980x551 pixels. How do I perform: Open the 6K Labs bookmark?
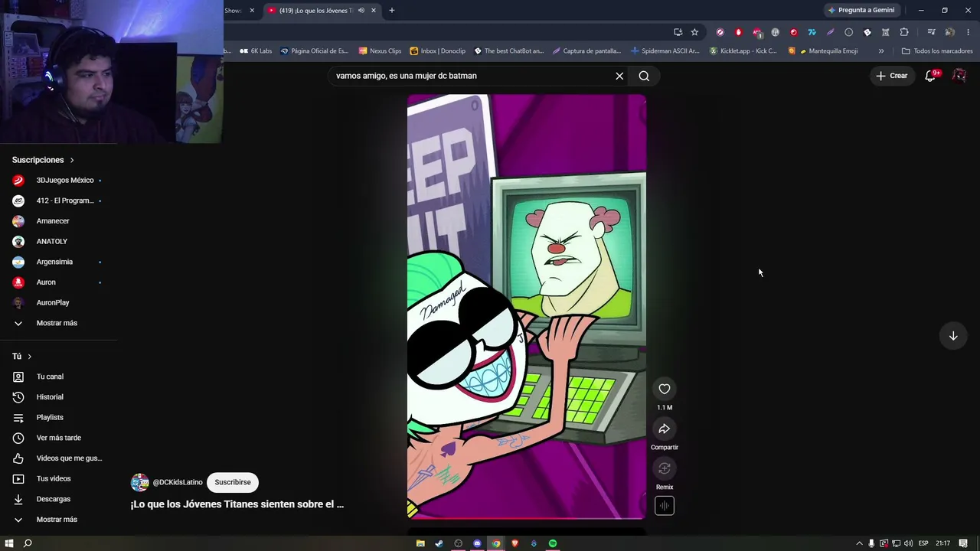coord(256,51)
